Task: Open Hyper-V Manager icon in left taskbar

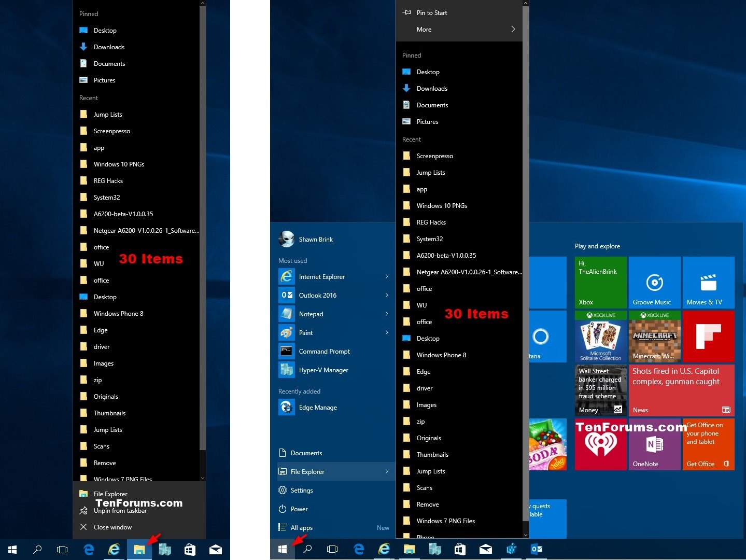Action: pyautogui.click(x=165, y=550)
